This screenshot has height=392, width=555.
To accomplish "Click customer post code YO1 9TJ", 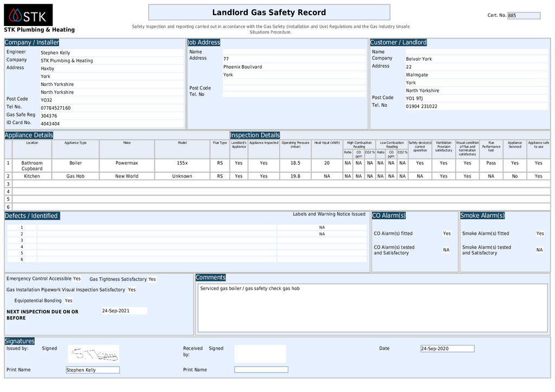I will (414, 98).
